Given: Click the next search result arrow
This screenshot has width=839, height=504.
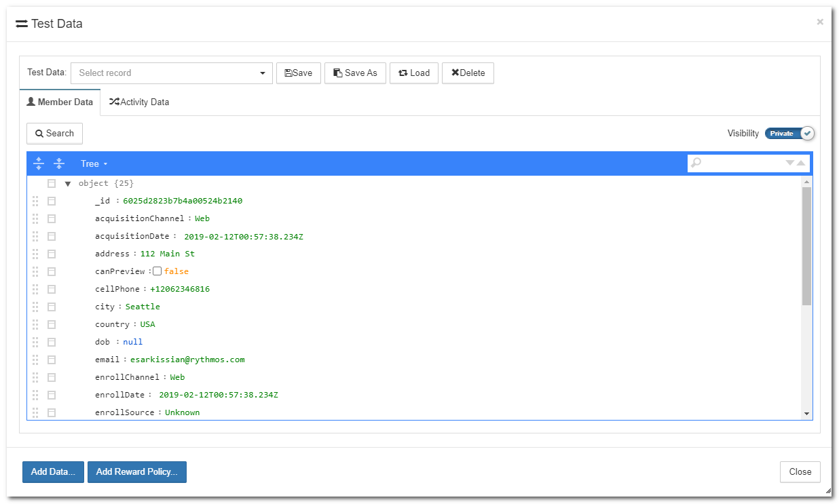Looking at the screenshot, I should click(789, 163).
